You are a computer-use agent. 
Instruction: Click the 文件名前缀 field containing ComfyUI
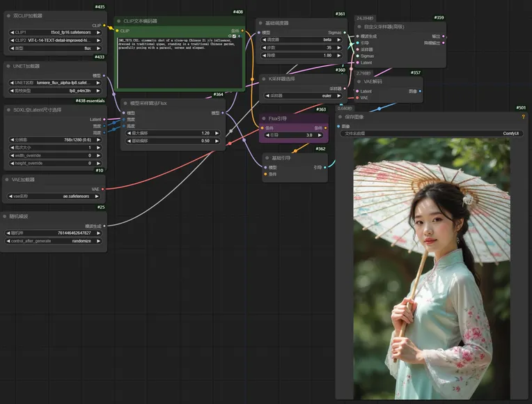coord(432,133)
